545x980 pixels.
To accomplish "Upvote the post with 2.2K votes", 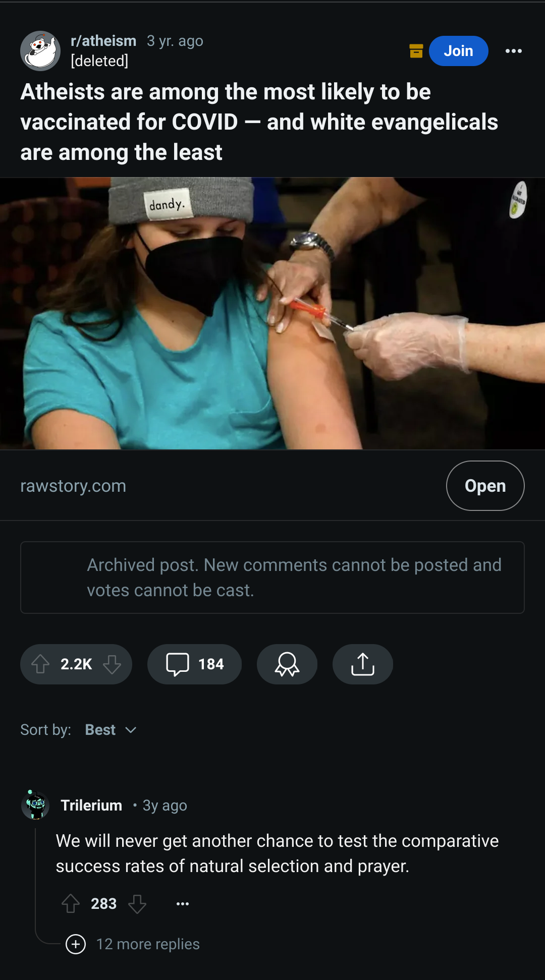I will click(x=40, y=664).
